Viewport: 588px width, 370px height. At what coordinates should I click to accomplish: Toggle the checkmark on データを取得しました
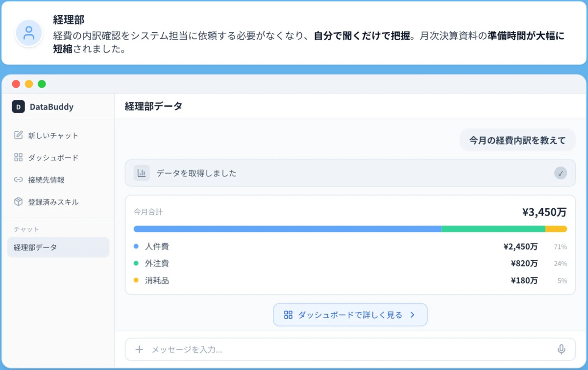point(560,173)
